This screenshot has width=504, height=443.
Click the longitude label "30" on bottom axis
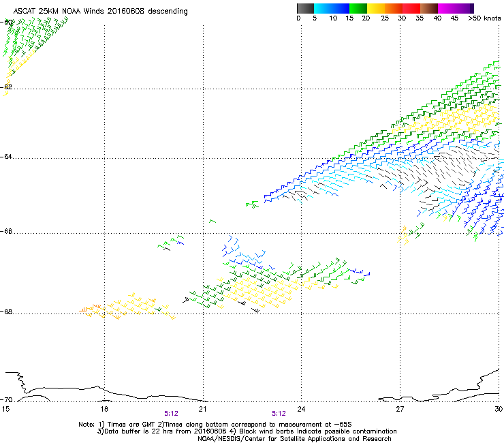(499, 409)
